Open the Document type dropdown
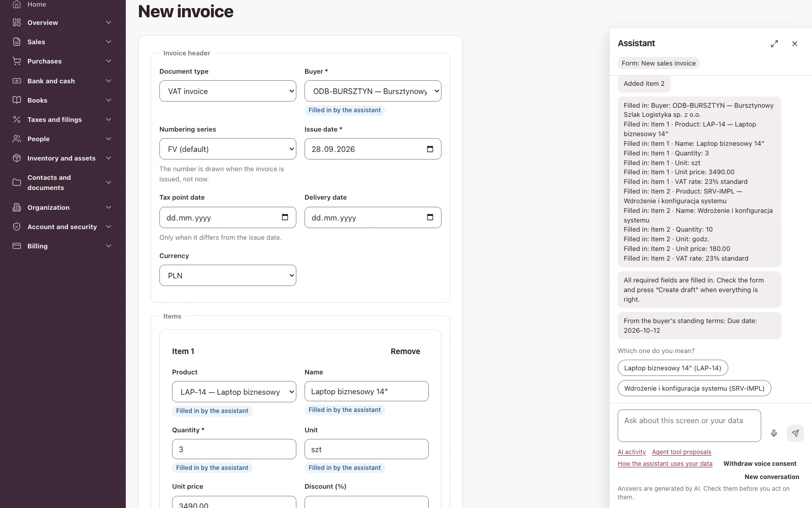The height and width of the screenshot is (508, 812). point(228,91)
